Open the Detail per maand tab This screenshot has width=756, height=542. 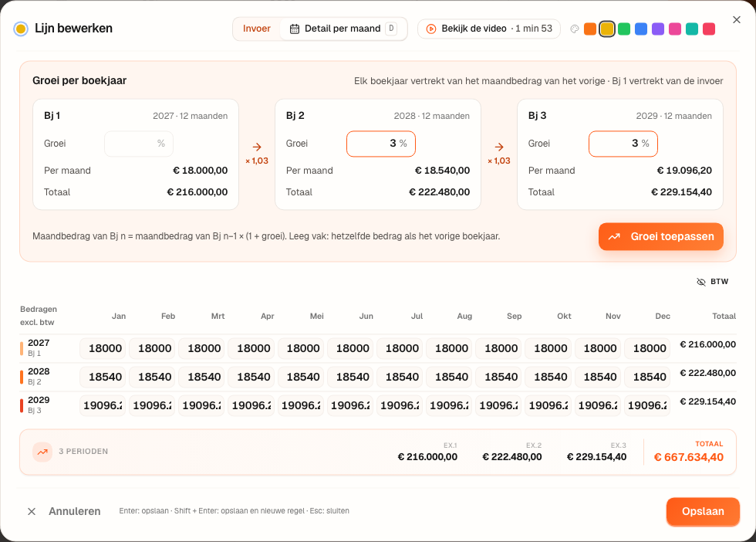(x=343, y=29)
